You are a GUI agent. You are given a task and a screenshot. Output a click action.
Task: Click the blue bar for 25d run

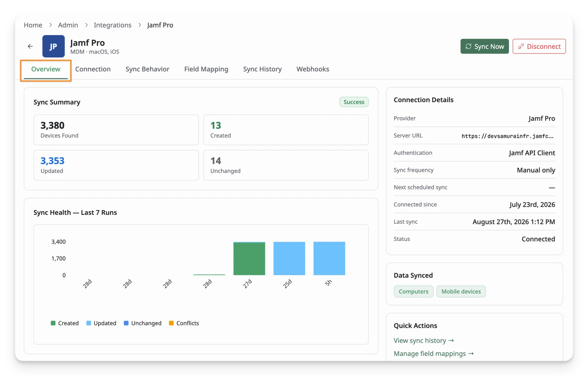[289, 258]
